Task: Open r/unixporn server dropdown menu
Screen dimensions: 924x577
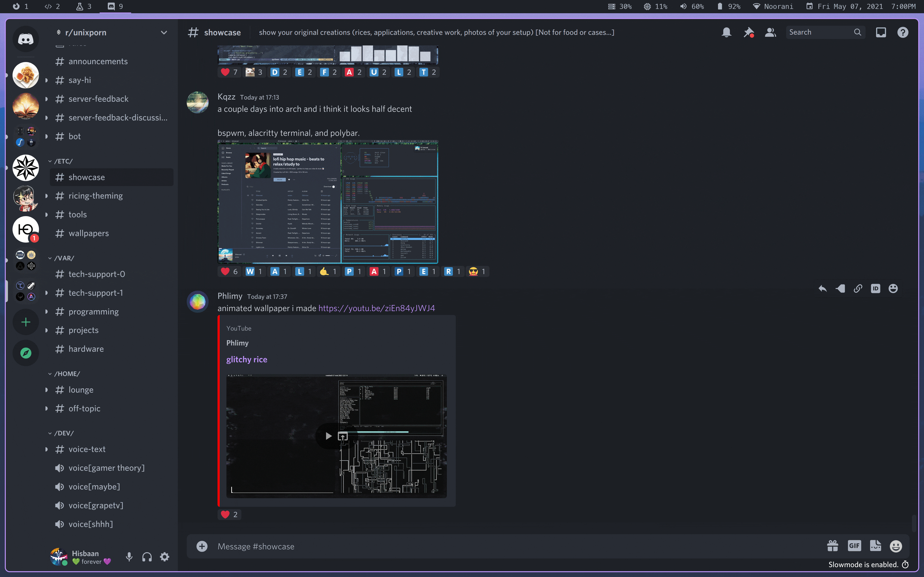Action: [164, 32]
